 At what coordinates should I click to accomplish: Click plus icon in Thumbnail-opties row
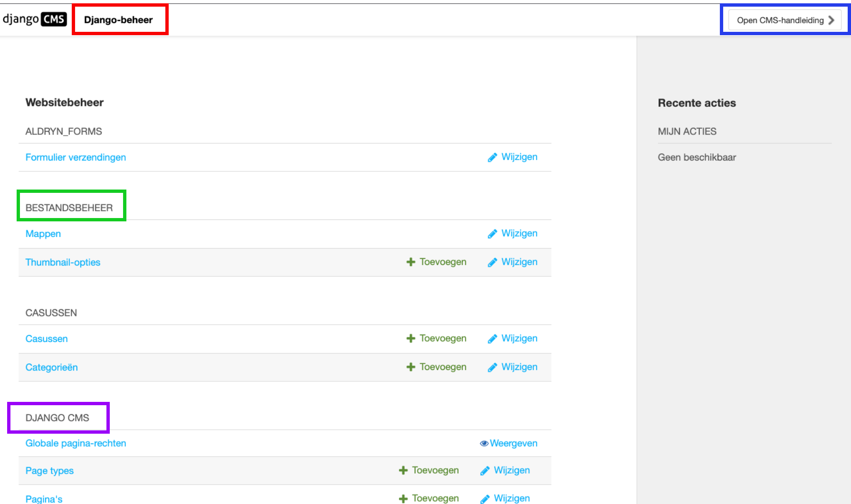[x=411, y=262]
